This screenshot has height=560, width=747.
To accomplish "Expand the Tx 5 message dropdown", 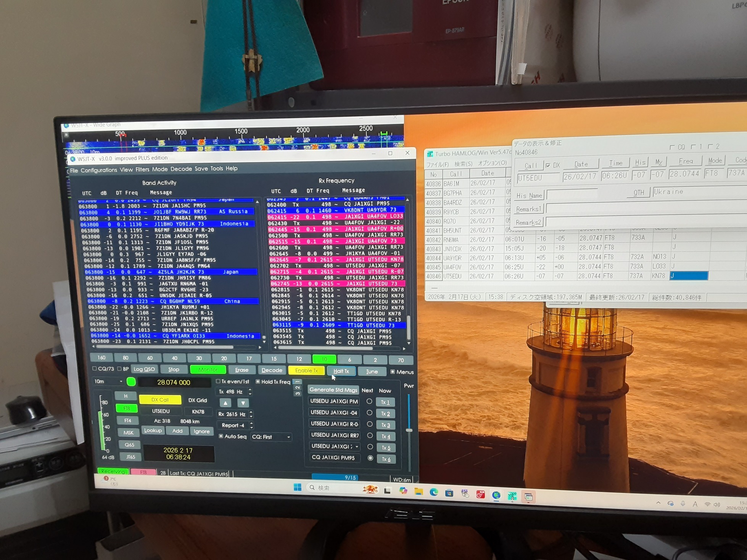I will [x=357, y=446].
